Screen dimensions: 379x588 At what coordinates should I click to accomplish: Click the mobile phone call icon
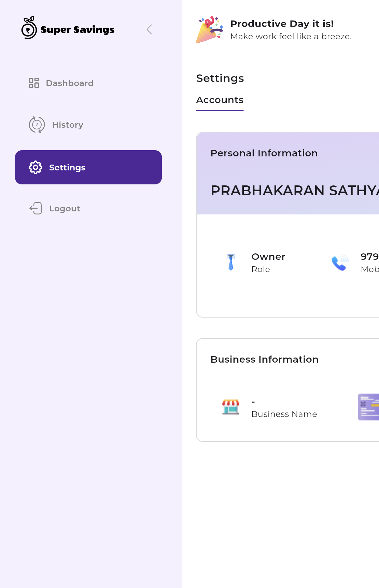point(340,263)
